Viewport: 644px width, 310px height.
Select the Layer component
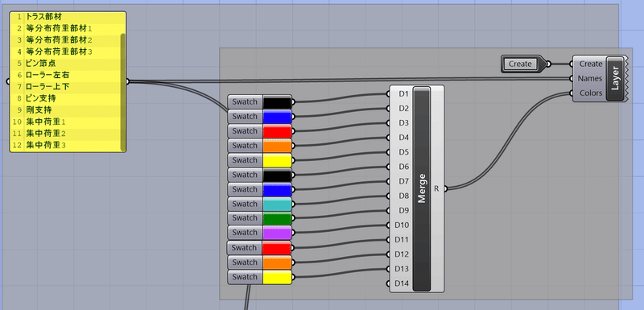pos(614,78)
